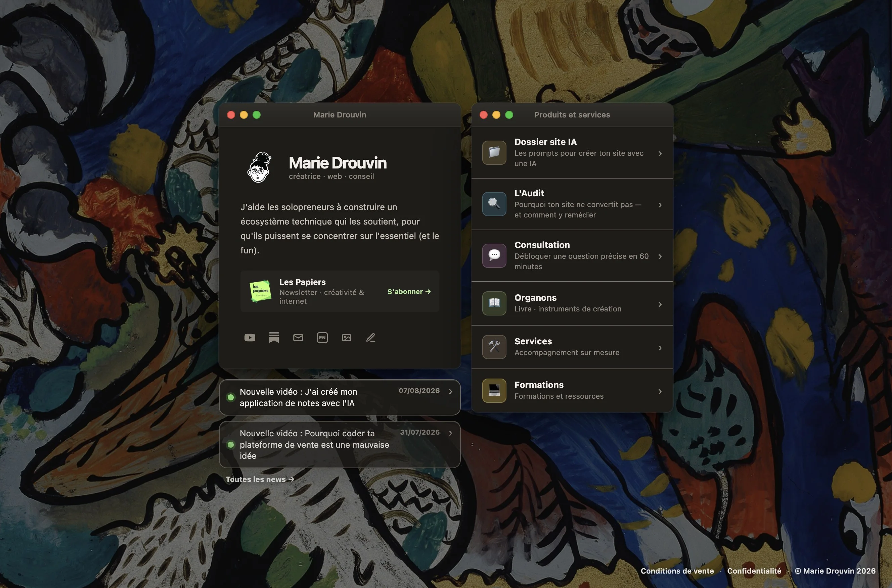Expand the L'Audit row chevron
This screenshot has width=892, height=588.
tap(660, 205)
